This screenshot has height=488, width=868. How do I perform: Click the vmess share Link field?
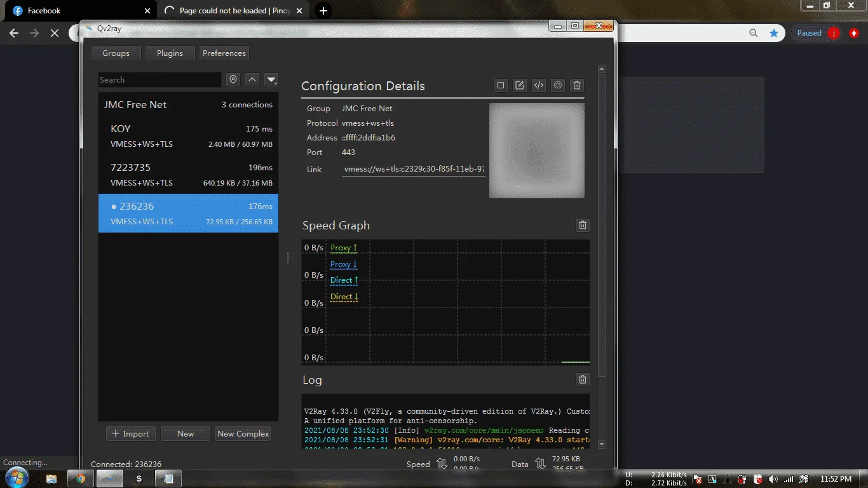coord(414,170)
